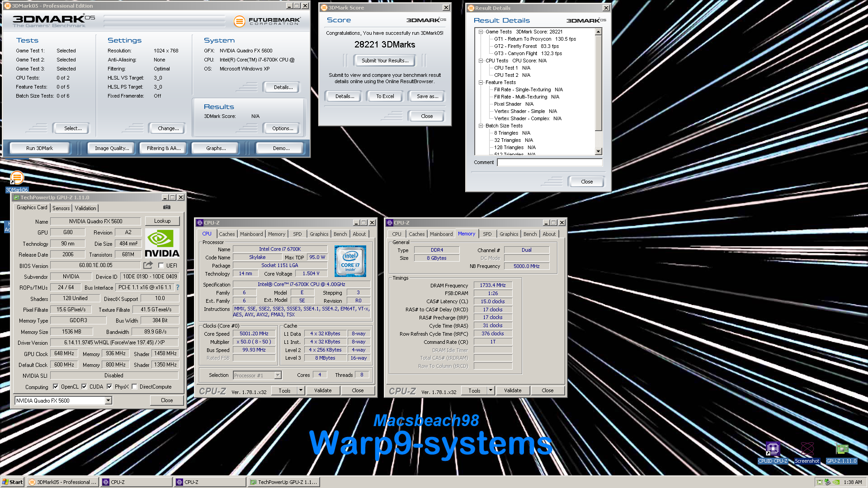Open the SPD tab in Memory CPU-Z window
This screenshot has height=488, width=868.
[x=487, y=234]
